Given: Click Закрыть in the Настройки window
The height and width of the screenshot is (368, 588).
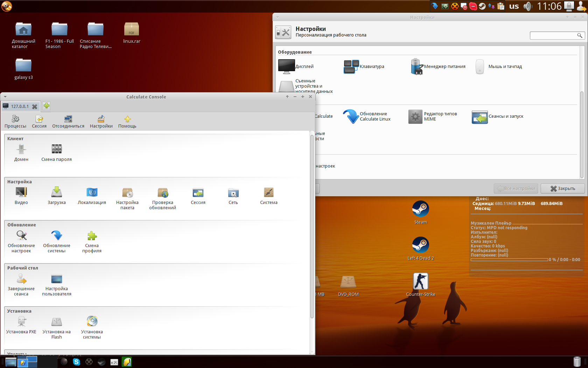Looking at the screenshot, I should pos(563,189).
